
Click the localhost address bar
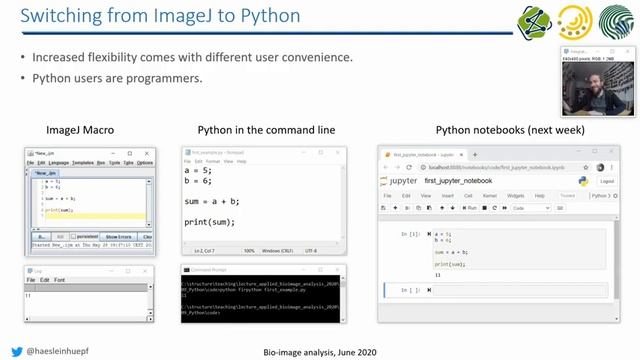click(x=496, y=167)
